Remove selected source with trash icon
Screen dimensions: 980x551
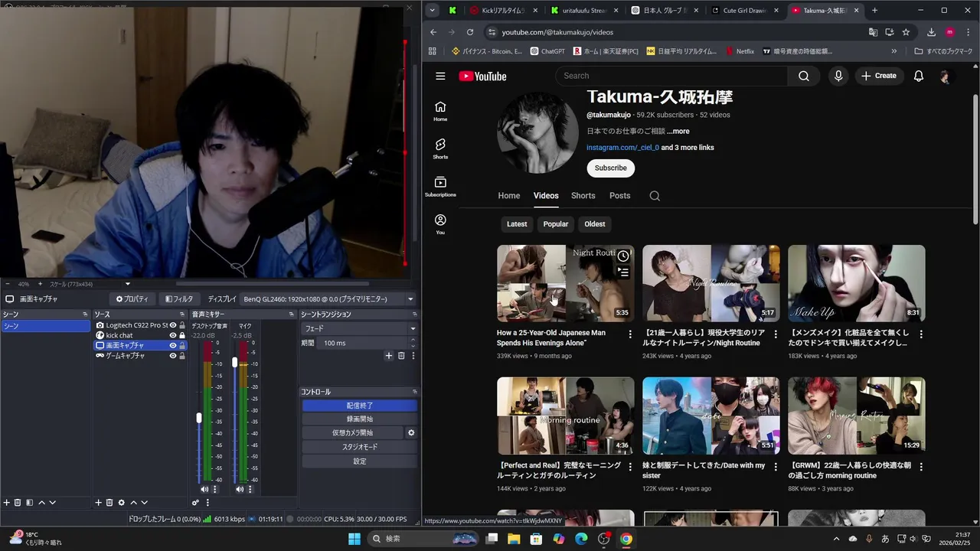tap(109, 503)
